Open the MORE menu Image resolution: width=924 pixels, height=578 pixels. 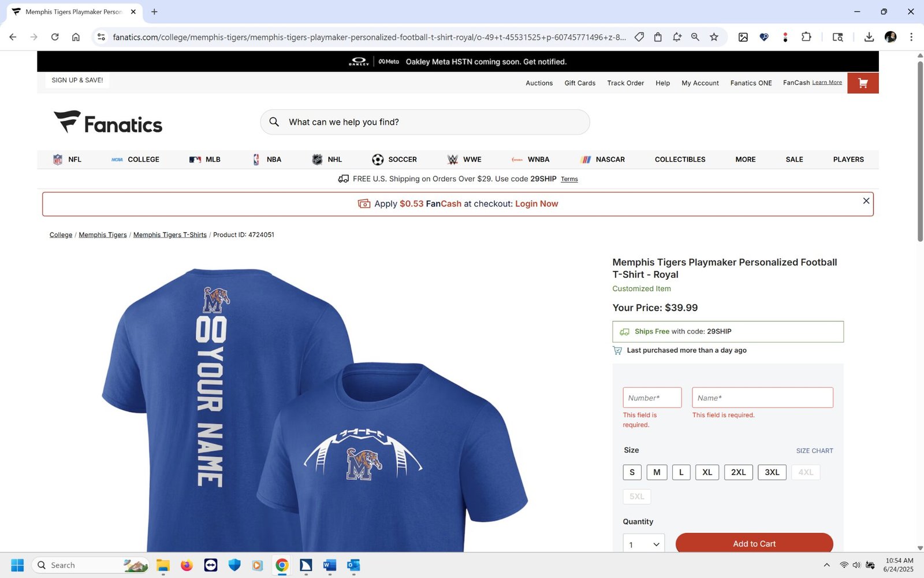click(x=746, y=160)
